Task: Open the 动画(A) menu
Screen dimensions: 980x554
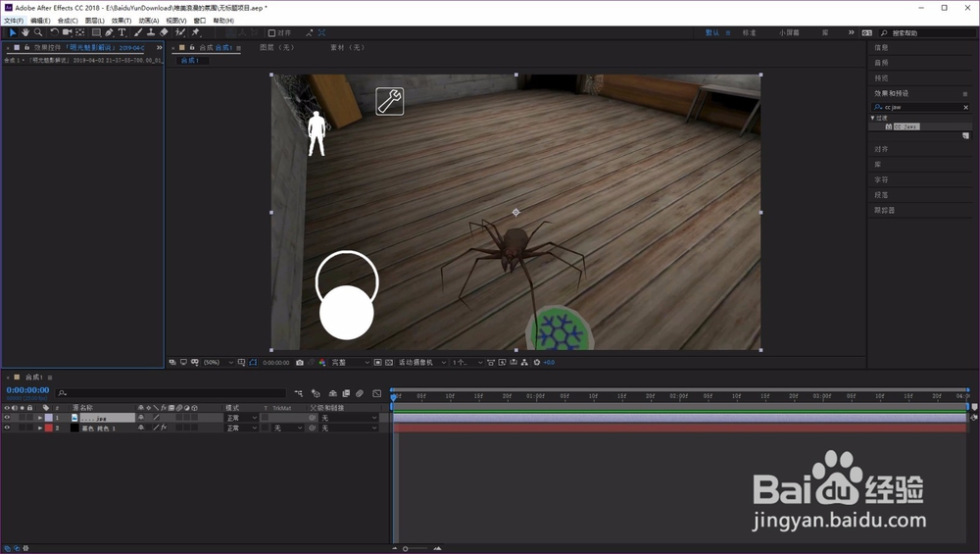Action: point(149,21)
